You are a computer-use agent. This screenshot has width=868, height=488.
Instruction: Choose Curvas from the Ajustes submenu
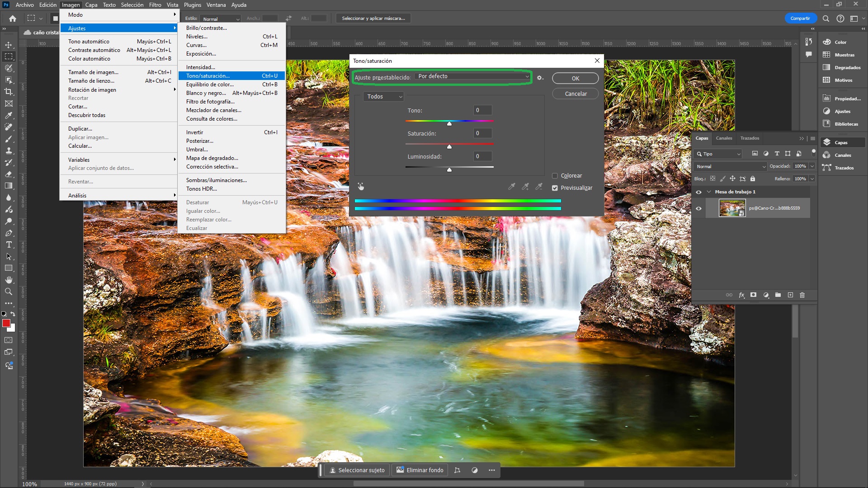[231, 45]
